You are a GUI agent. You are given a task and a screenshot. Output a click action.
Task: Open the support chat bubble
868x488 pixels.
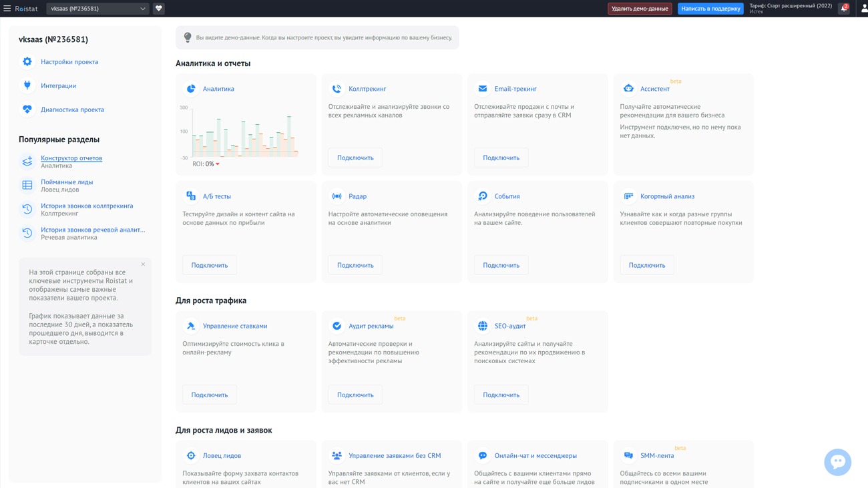[837, 462]
